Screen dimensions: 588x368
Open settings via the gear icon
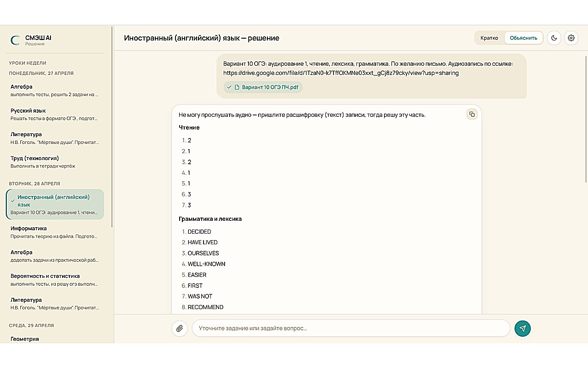pos(571,38)
